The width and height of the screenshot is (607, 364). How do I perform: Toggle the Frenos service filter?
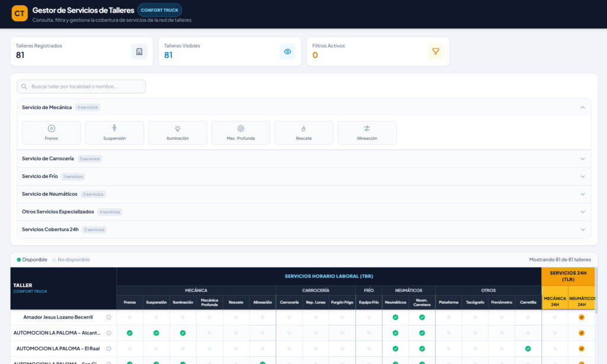52,132
